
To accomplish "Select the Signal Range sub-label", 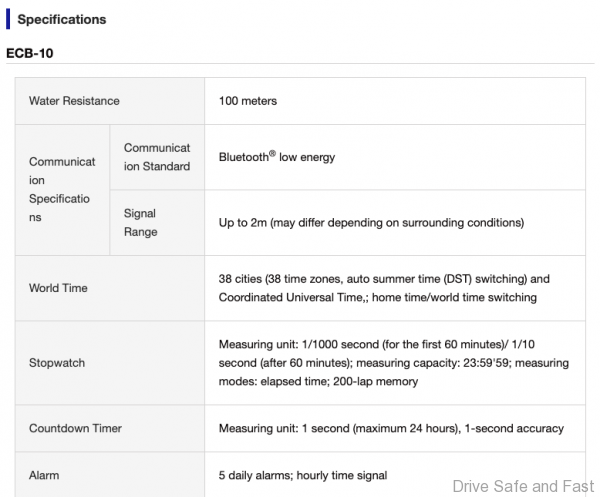I will tap(140, 222).
